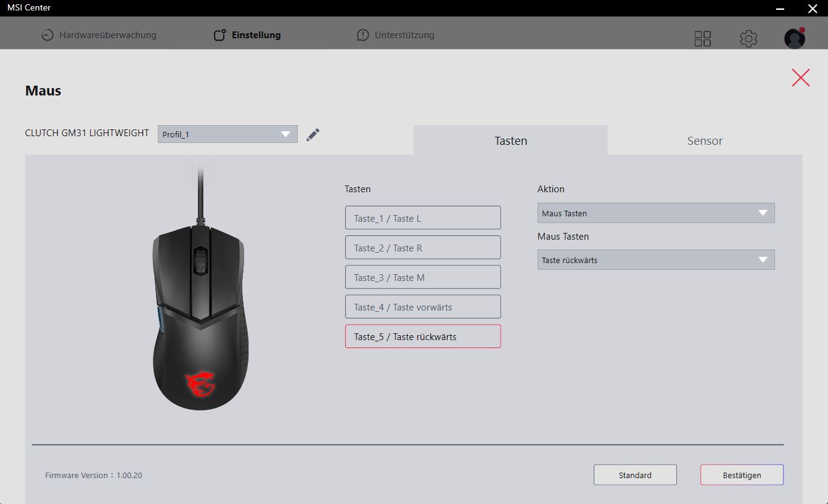Choose Taste_3 / Taste M entry

tap(423, 277)
